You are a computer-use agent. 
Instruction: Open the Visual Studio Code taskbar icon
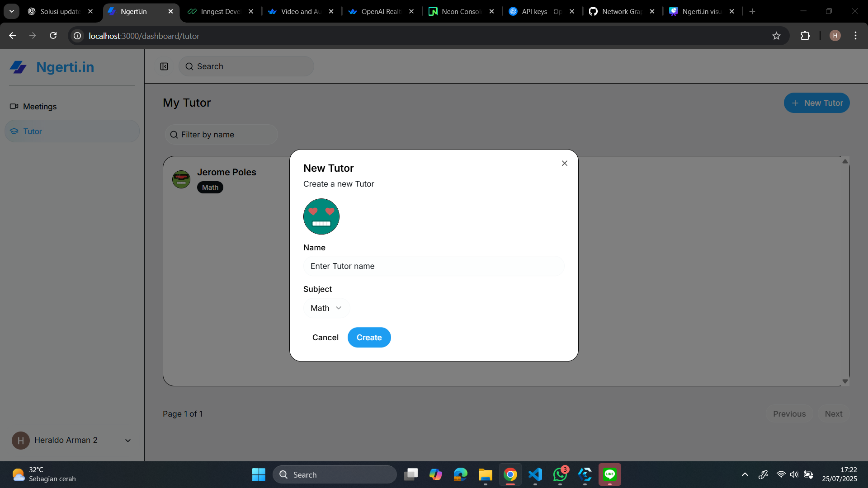tap(535, 474)
